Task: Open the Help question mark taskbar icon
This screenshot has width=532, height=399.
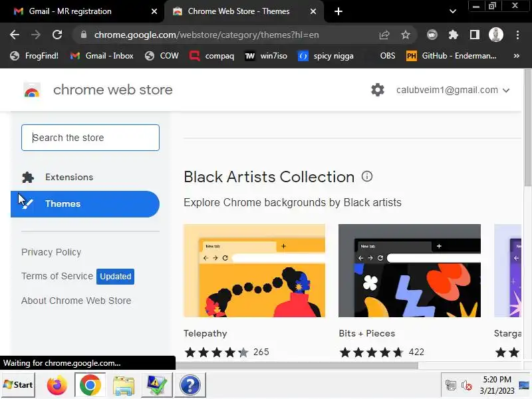Action: [190, 385]
